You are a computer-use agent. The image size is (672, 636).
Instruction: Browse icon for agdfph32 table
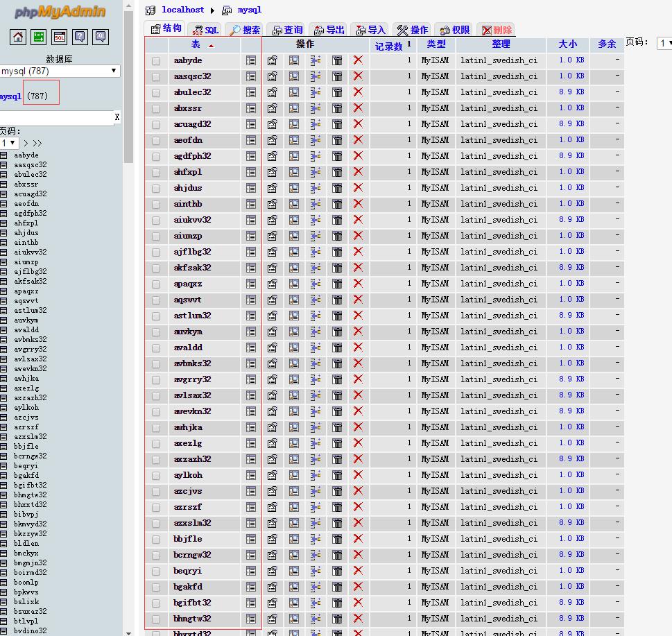[x=251, y=157]
